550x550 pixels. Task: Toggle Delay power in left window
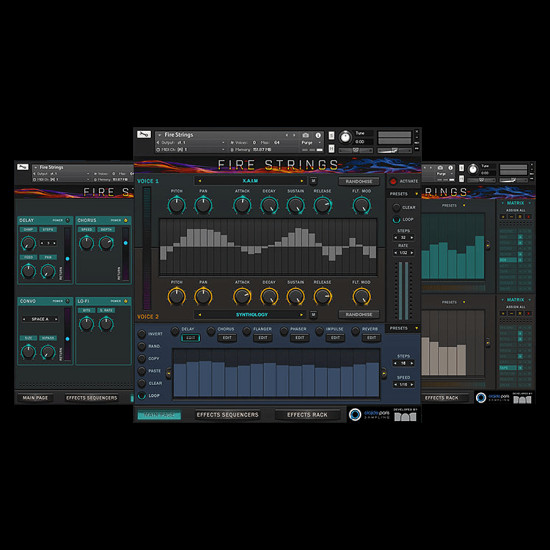[67, 220]
